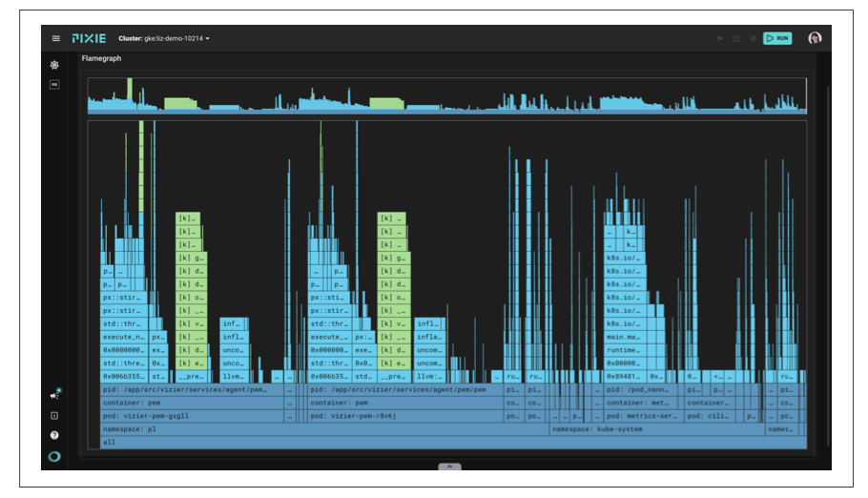
Task: Select 'pod: vizier-pem-gxgll' frame
Action: pos(192,416)
